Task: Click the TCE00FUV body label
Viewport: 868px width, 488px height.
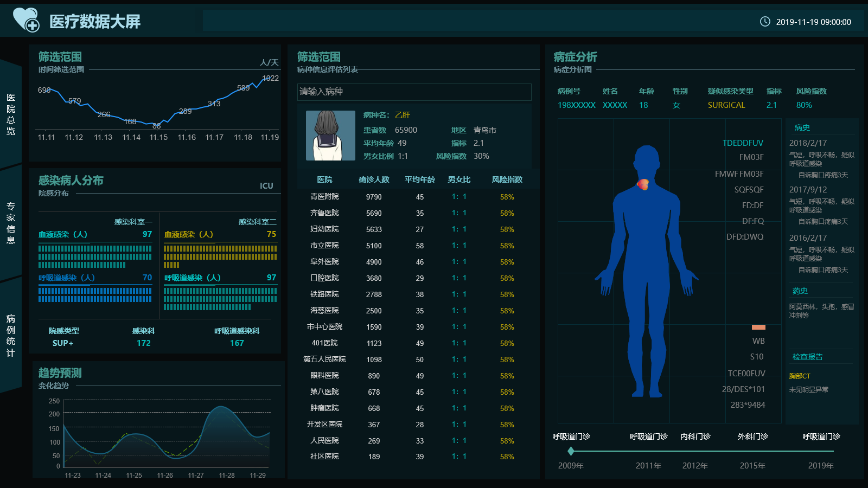Action: tap(746, 374)
